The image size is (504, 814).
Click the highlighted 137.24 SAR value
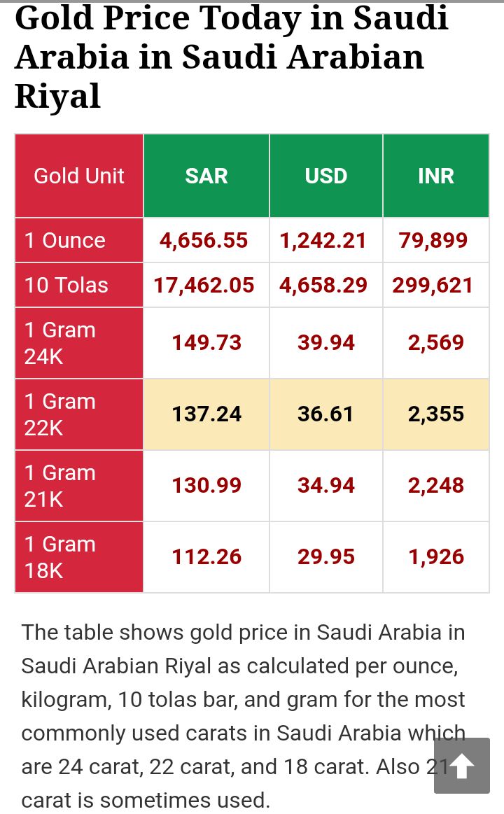click(206, 414)
